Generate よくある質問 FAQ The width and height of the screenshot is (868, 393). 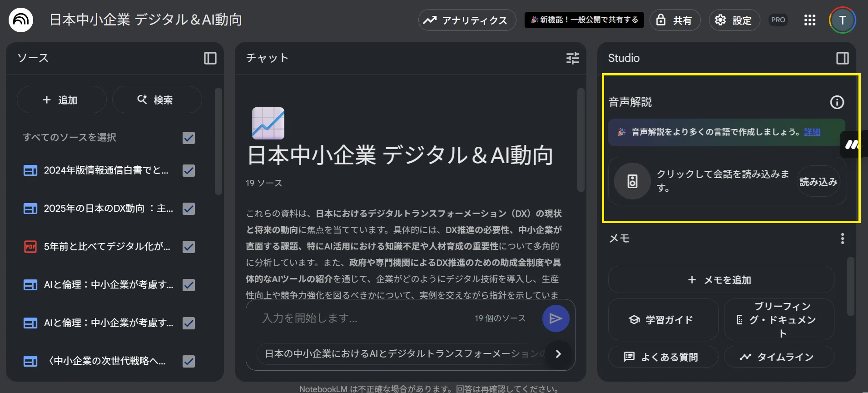[x=663, y=357]
